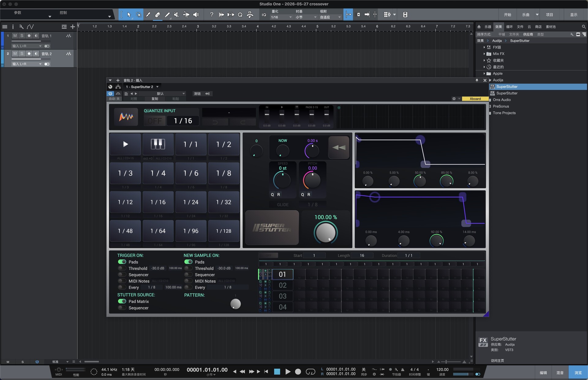Search the browser with magnifier icon

(x=584, y=27)
